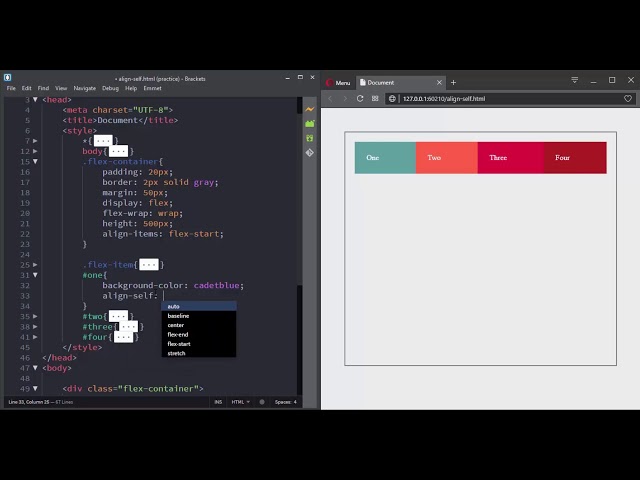Click the flex-wrap: wrap line
Viewport: 640px width, 480px height.
(142, 213)
